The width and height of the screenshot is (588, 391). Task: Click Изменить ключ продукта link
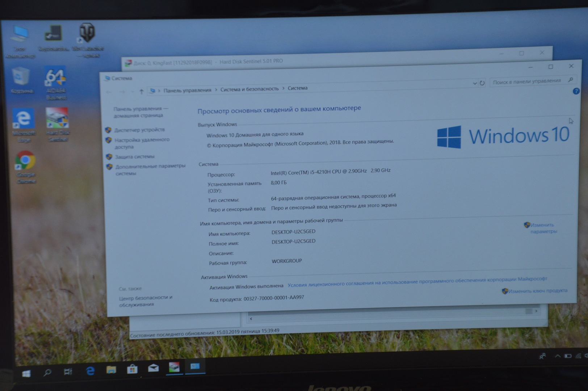pyautogui.click(x=538, y=291)
